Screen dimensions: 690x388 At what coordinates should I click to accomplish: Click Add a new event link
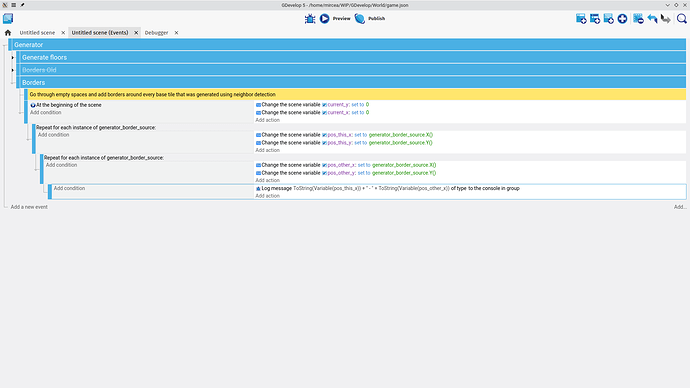[29, 207]
